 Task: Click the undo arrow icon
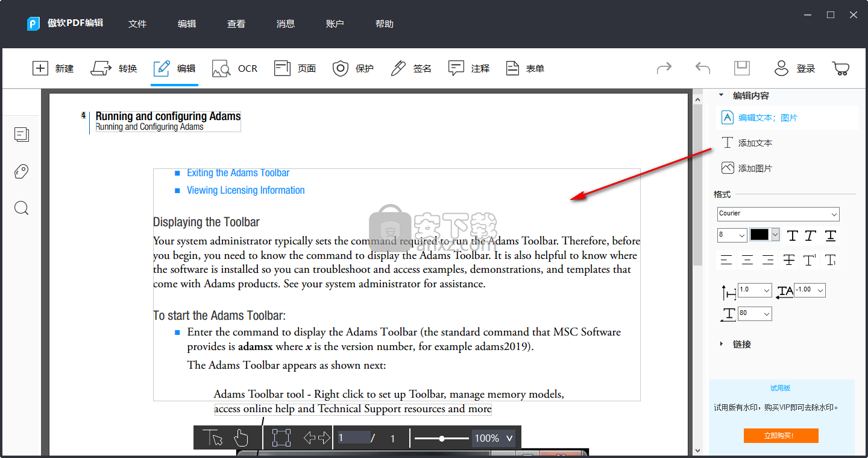(x=702, y=68)
